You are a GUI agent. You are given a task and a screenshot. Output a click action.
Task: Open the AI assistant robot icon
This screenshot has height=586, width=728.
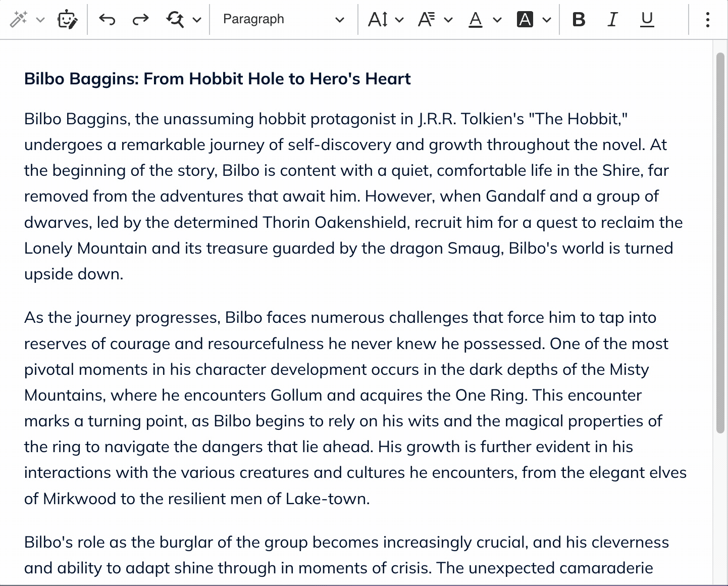67,20
